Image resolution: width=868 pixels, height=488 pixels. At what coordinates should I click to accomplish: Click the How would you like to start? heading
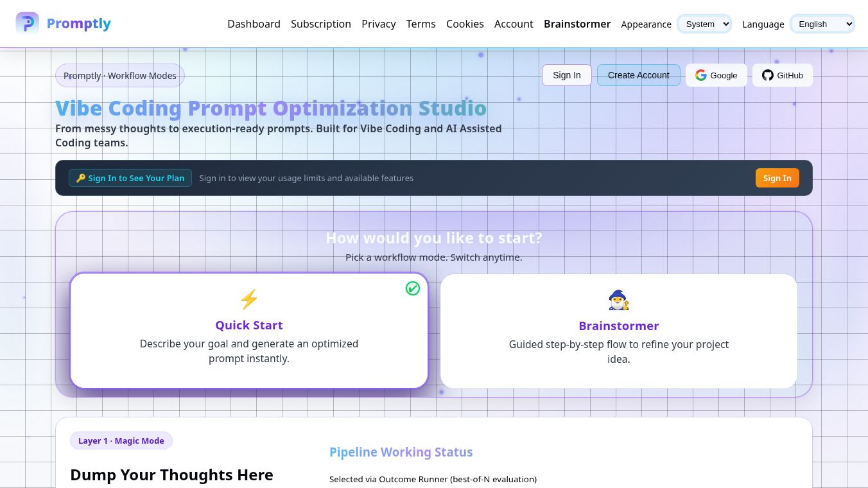434,238
